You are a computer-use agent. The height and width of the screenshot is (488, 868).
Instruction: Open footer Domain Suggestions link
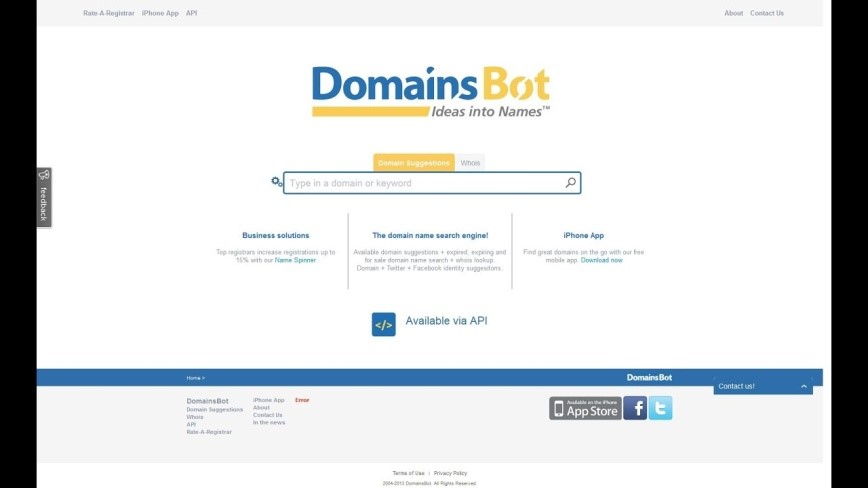click(215, 409)
